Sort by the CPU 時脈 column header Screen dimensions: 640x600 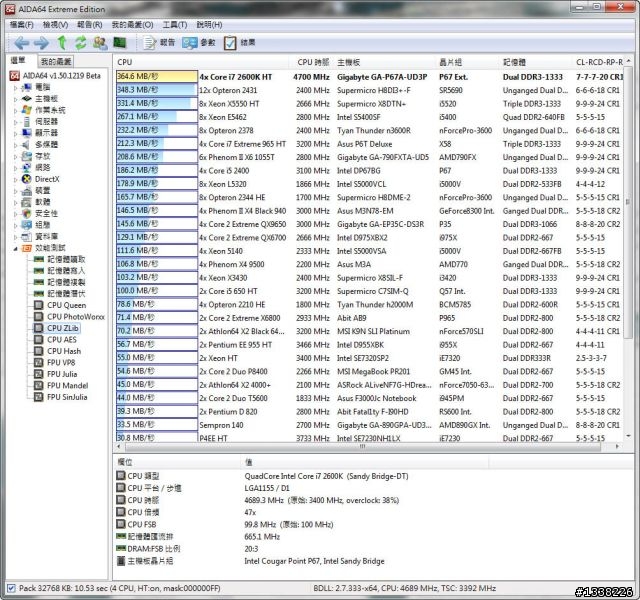point(312,62)
